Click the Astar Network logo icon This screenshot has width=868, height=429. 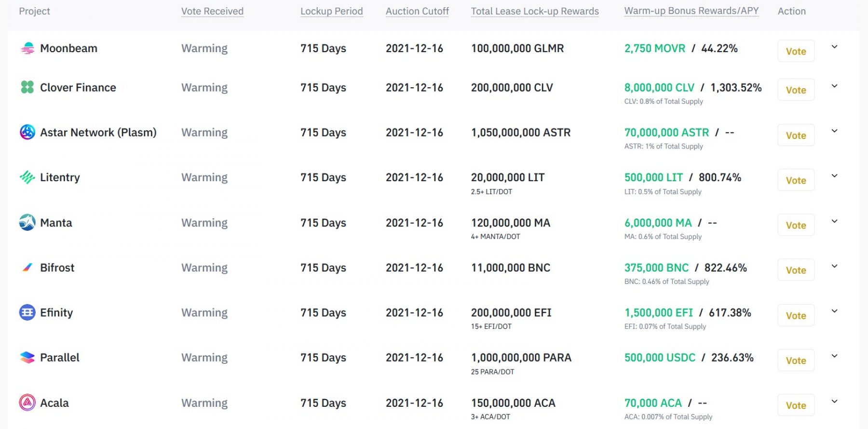click(27, 132)
